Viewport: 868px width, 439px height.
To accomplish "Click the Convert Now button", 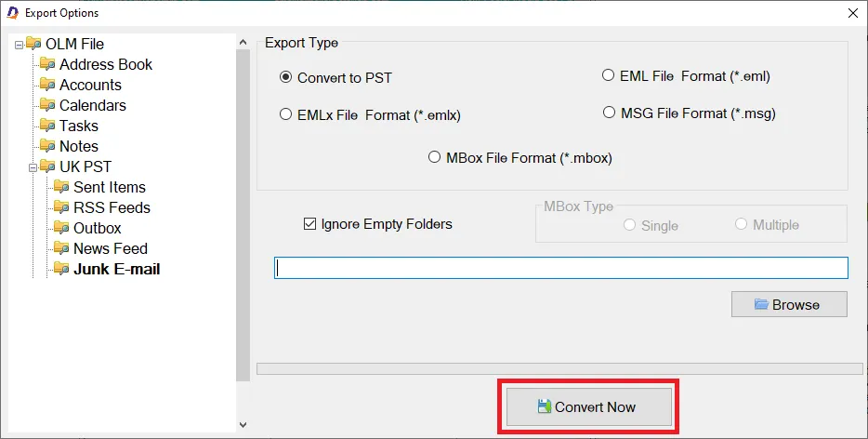I will click(x=589, y=406).
